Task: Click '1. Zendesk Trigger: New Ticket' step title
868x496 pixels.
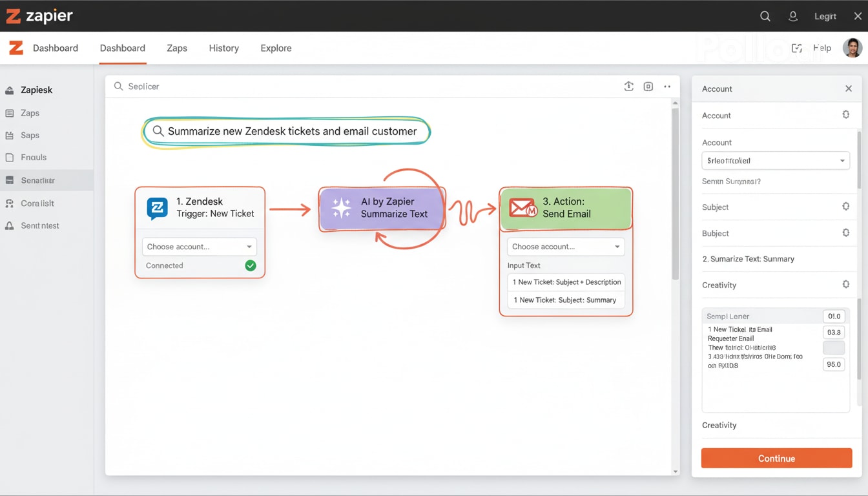Action: tap(215, 207)
